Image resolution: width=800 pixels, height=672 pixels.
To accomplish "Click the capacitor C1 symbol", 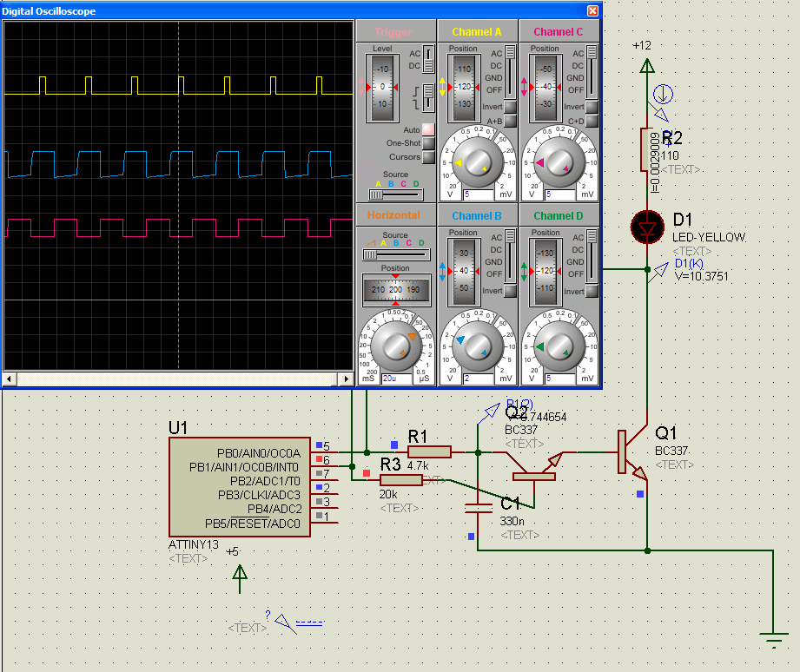I will coord(478,505).
